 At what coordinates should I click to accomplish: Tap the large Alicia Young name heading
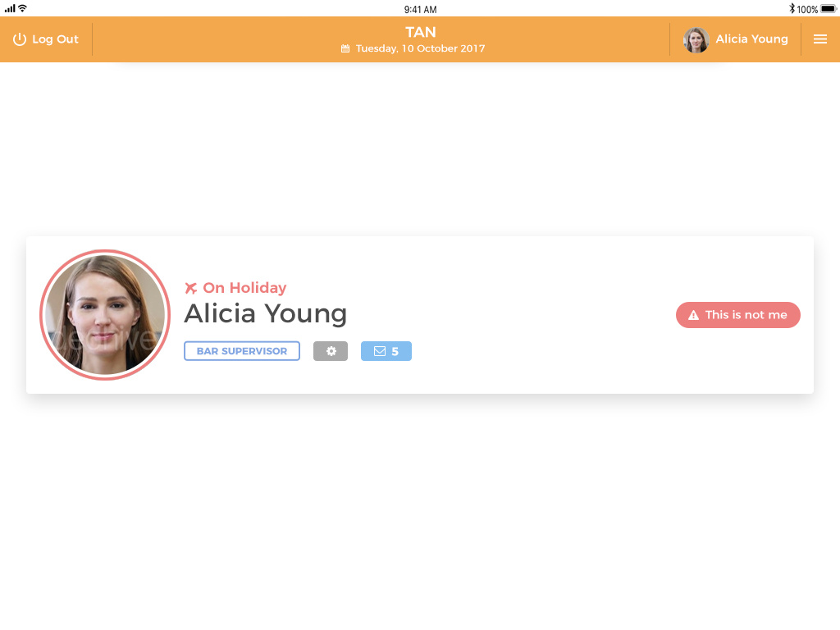pos(266,313)
